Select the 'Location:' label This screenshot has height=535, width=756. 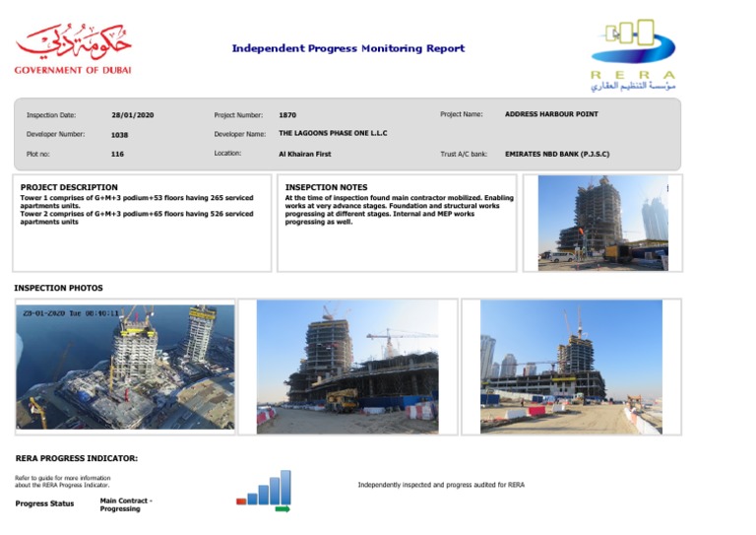click(x=227, y=154)
